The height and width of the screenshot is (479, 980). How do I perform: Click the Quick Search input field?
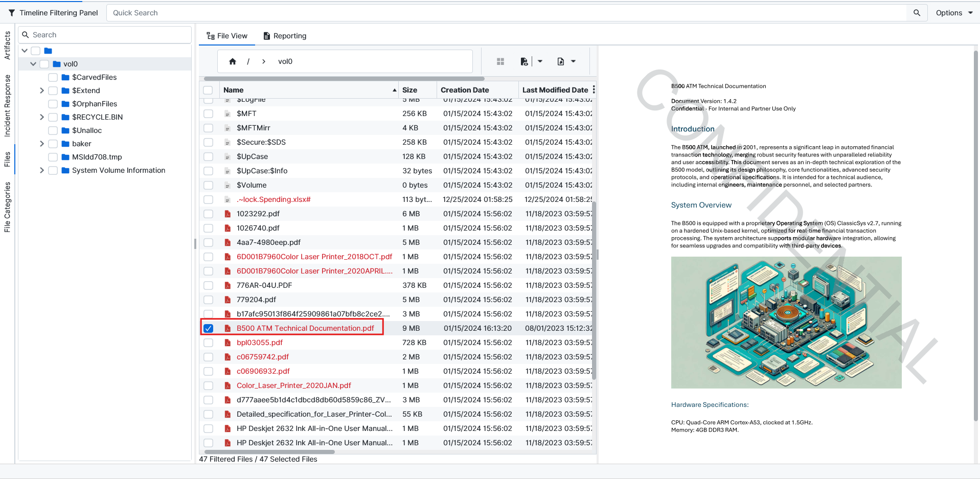506,13
